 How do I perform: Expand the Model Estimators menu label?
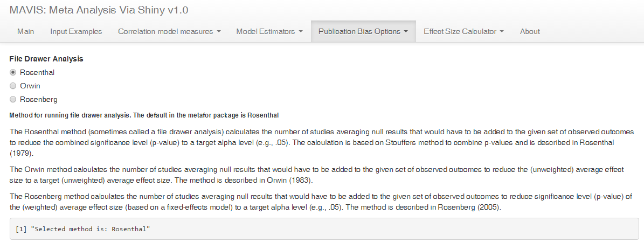click(265, 31)
